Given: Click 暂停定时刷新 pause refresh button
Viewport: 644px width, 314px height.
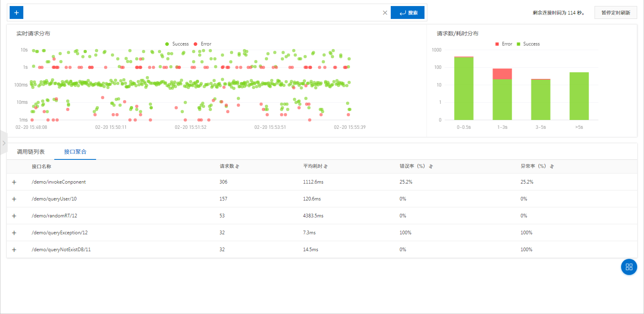Looking at the screenshot, I should tap(615, 12).
